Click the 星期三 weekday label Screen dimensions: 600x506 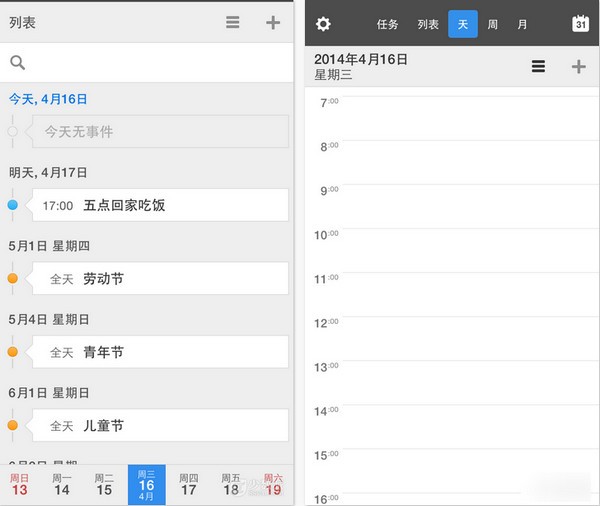click(x=333, y=75)
